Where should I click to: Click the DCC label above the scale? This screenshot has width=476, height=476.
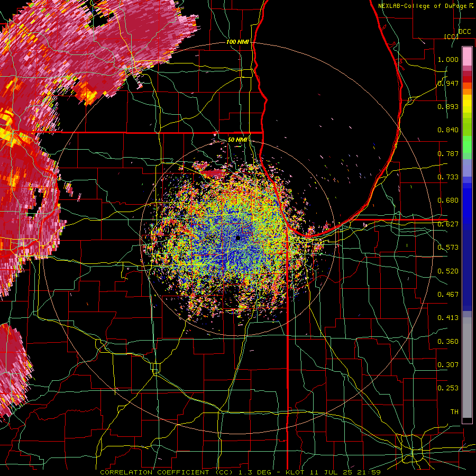point(465,32)
